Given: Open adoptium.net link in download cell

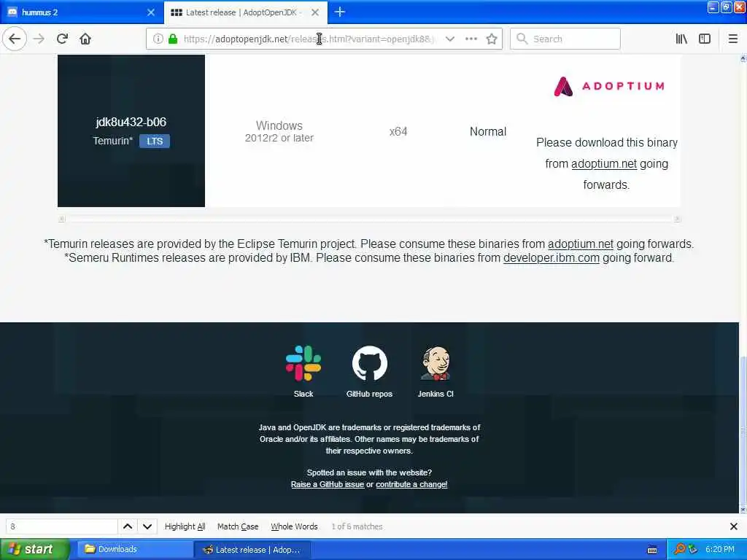Looking at the screenshot, I should pyautogui.click(x=603, y=164).
